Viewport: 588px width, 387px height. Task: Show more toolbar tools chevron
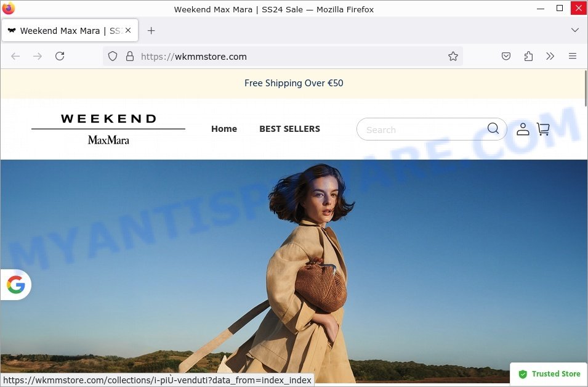point(550,56)
